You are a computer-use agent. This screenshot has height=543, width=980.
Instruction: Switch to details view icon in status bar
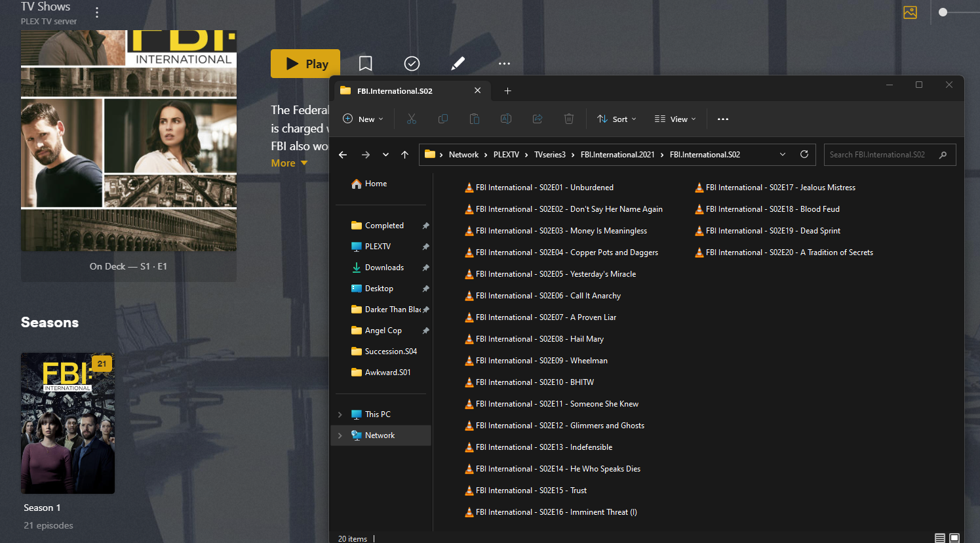click(x=939, y=538)
